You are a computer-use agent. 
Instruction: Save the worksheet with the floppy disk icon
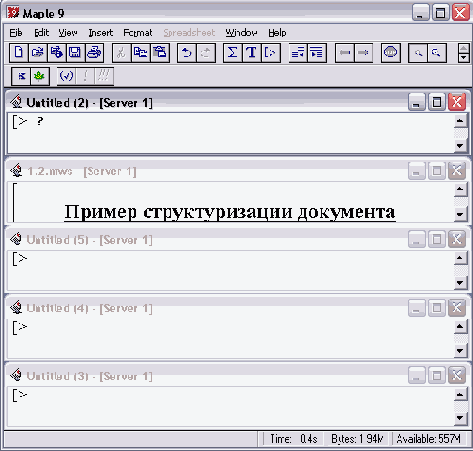tap(75, 53)
